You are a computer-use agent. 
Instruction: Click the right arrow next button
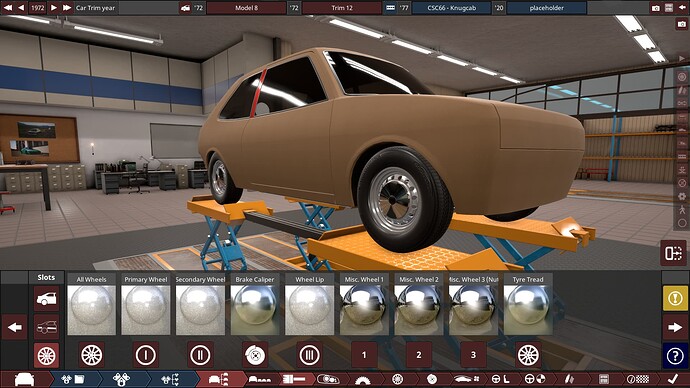tap(675, 327)
